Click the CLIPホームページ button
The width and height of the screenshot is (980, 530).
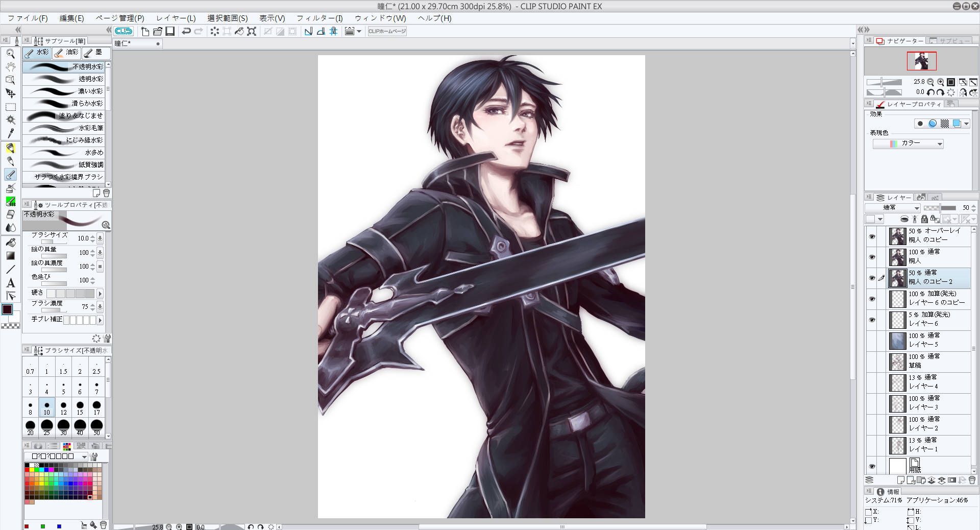(x=387, y=31)
